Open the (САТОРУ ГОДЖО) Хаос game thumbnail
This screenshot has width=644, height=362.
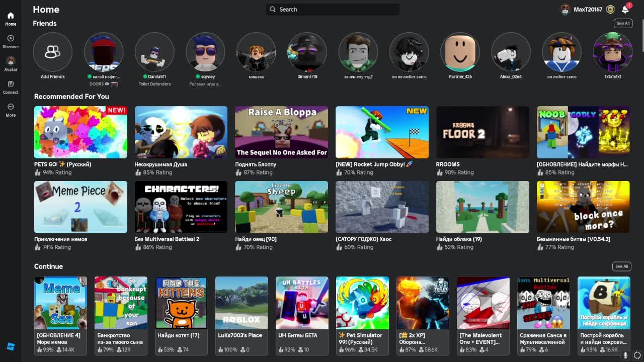(382, 207)
